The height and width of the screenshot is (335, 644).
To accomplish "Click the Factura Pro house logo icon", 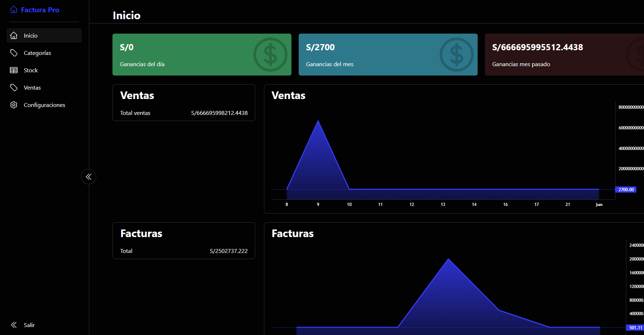I will pyautogui.click(x=14, y=9).
